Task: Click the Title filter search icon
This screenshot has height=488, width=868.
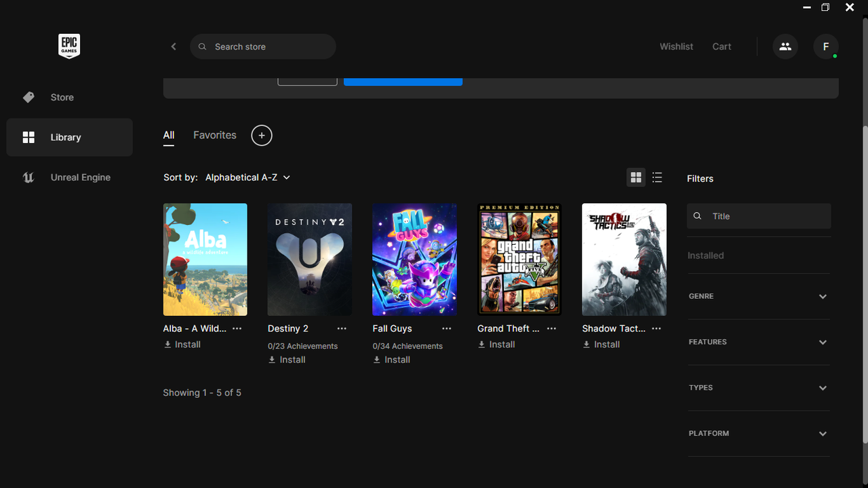Action: [x=698, y=216]
